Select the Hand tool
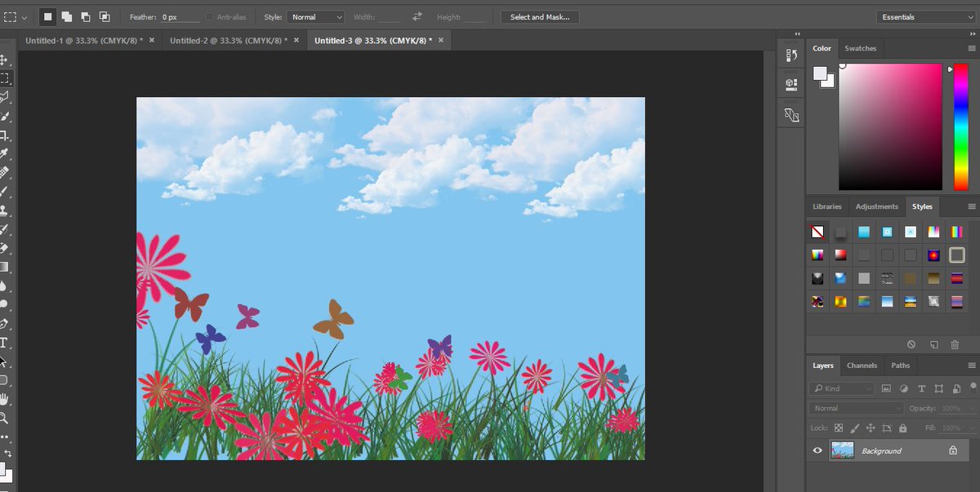The height and width of the screenshot is (492, 980). tap(4, 399)
